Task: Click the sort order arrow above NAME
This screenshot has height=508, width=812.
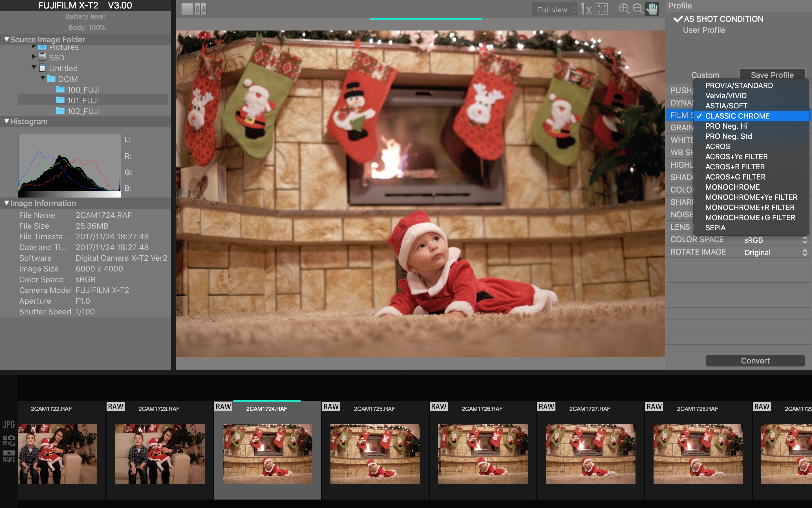Action: coord(9,453)
